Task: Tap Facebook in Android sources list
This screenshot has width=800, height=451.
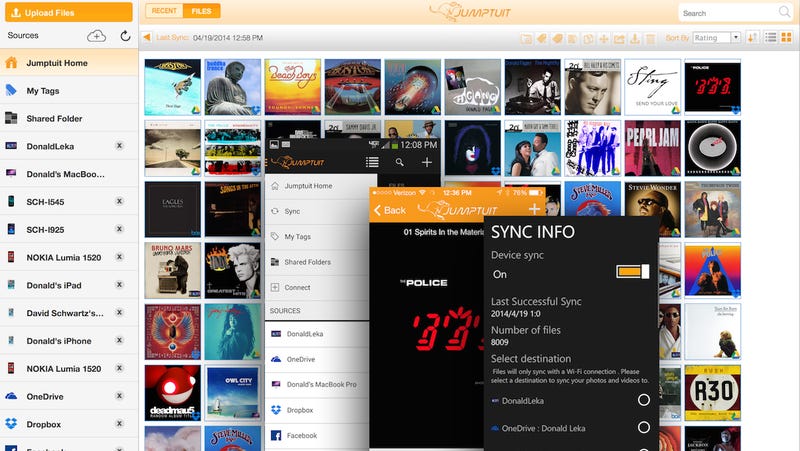Action: click(317, 435)
